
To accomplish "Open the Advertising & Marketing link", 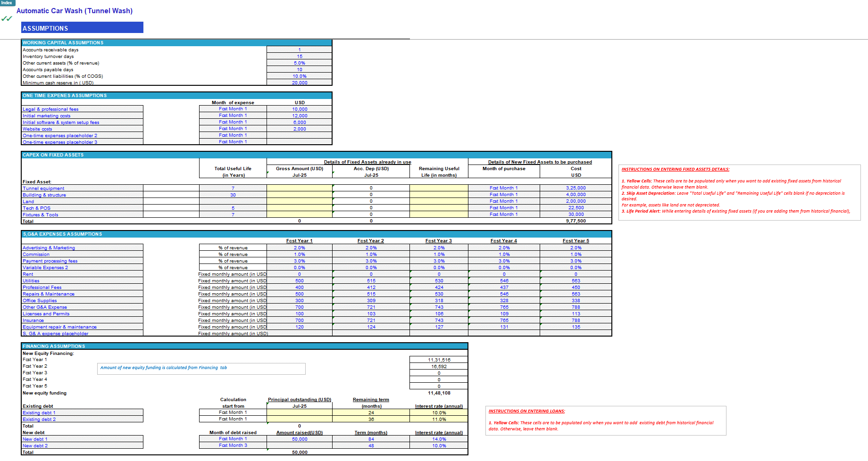I will (49, 248).
